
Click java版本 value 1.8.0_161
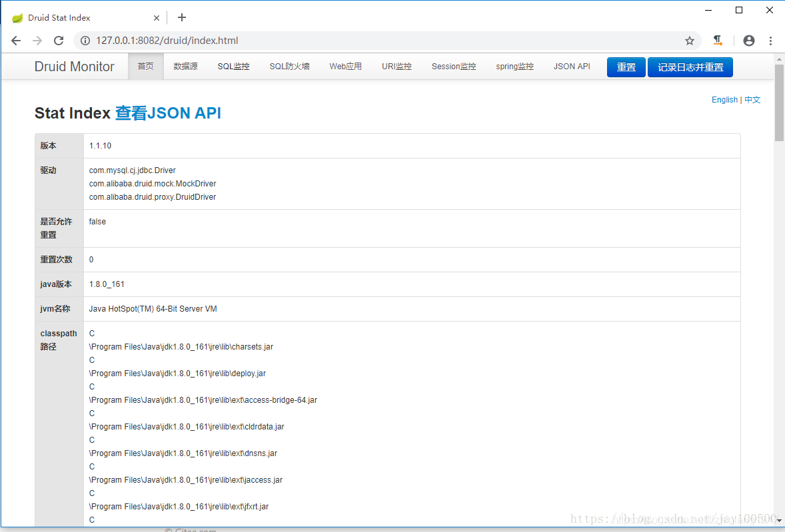coord(107,284)
